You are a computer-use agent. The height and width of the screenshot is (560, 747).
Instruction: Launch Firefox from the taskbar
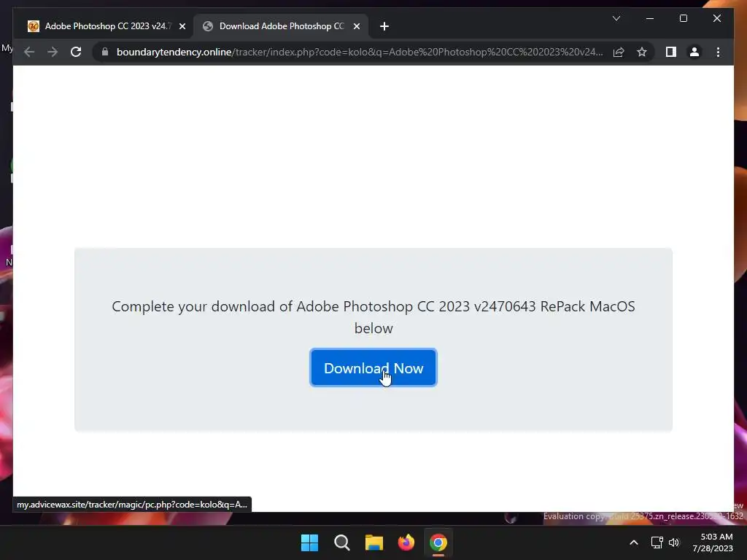tap(406, 542)
